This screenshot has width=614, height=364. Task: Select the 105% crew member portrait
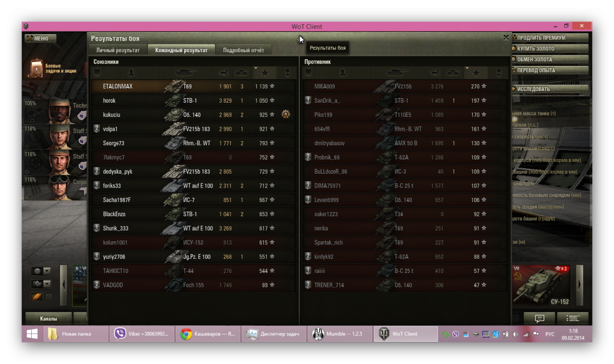pyautogui.click(x=59, y=111)
